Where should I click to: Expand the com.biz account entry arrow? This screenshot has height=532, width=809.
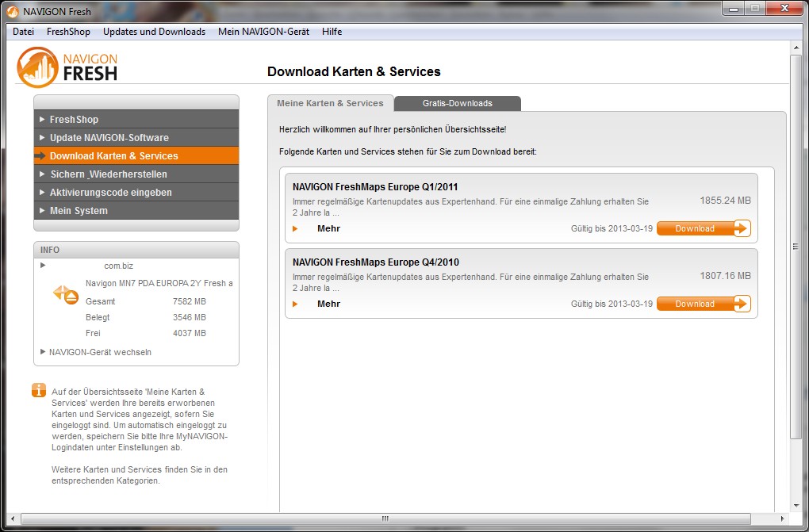(x=43, y=266)
